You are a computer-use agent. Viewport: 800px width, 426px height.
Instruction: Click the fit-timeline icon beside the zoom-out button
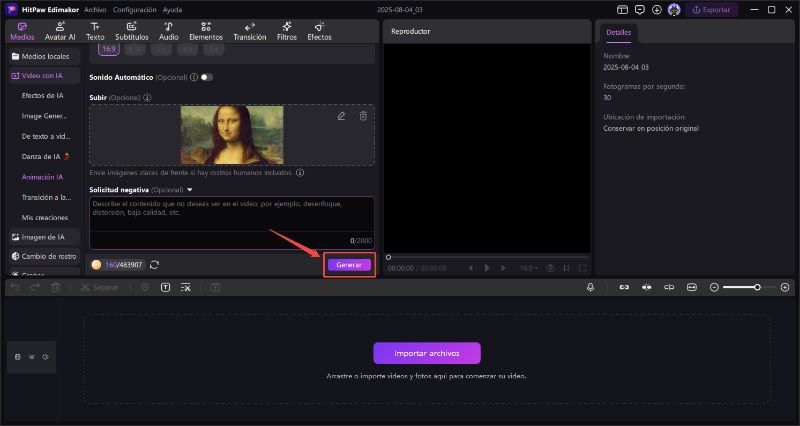(691, 288)
